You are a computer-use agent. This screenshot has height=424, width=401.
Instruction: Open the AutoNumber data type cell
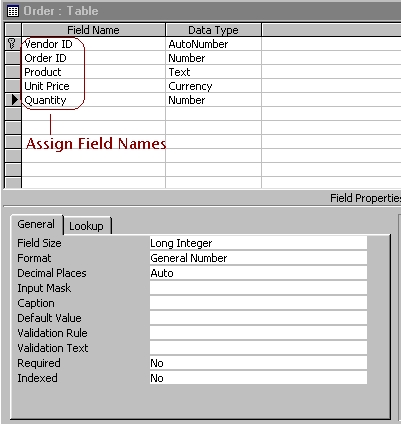213,44
